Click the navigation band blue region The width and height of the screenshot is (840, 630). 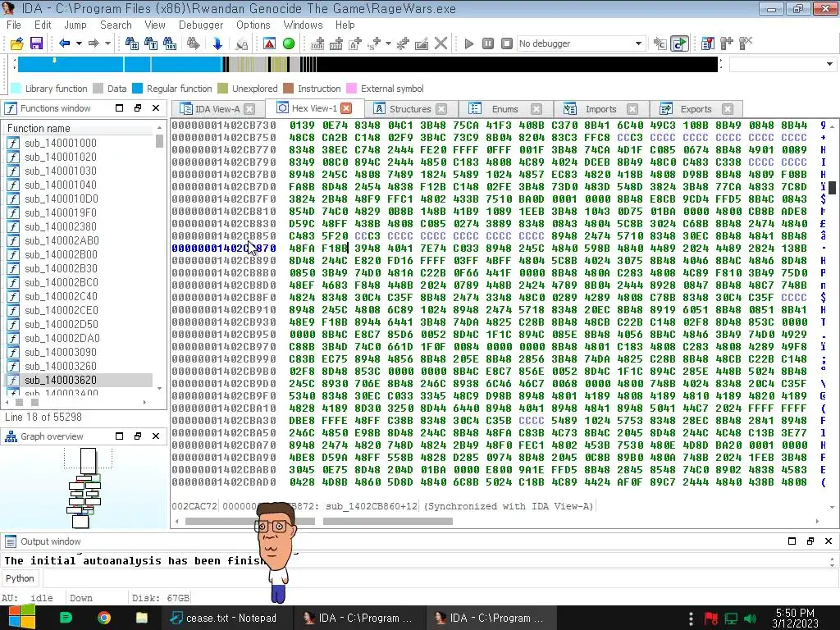tap(120, 64)
